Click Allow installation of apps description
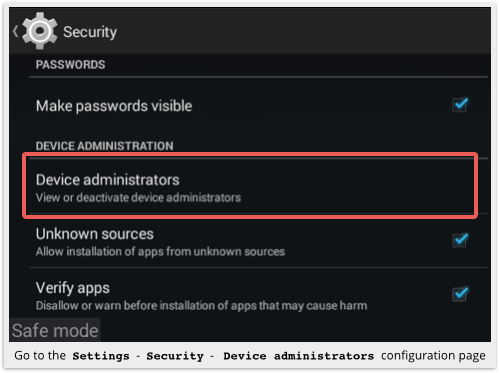The height and width of the screenshot is (373, 499). 160,251
